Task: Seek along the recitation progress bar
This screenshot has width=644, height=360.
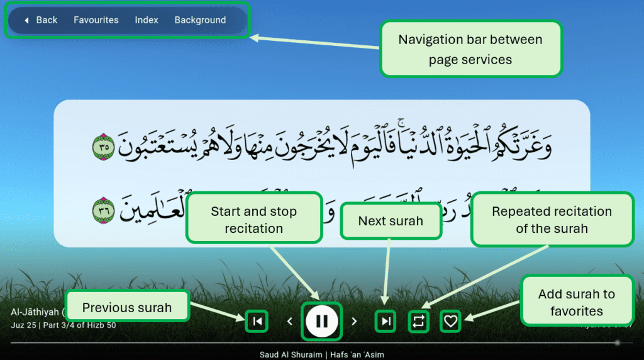Action: (x=314, y=343)
